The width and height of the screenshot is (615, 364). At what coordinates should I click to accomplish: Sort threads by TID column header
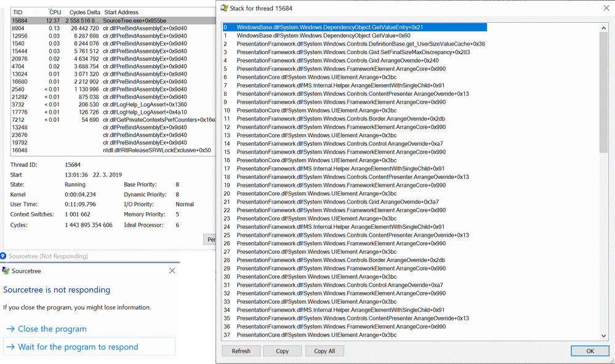pyautogui.click(x=18, y=12)
